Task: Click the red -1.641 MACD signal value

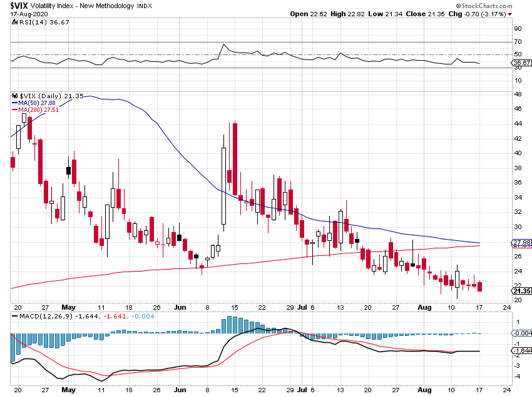Action: pos(115,317)
